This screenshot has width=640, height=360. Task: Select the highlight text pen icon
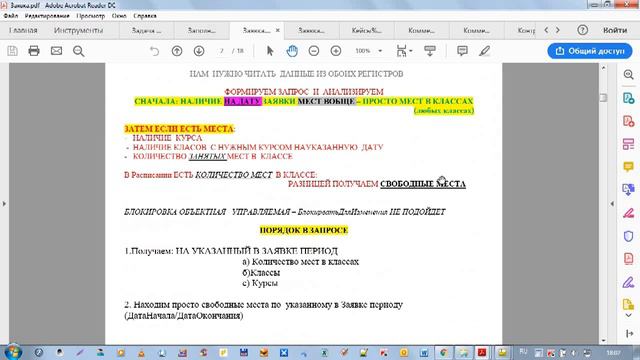pyautogui.click(x=484, y=51)
